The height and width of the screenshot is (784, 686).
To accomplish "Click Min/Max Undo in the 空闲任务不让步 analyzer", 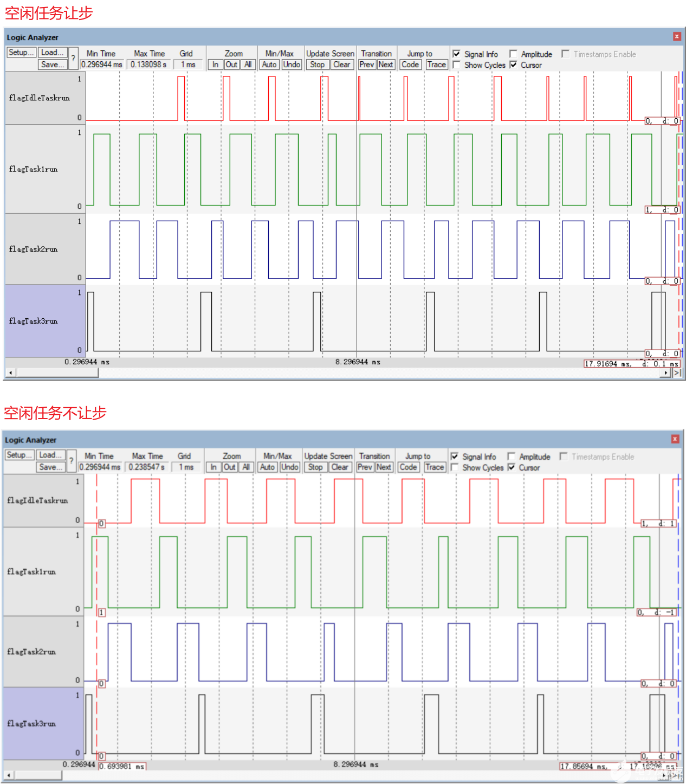I will (x=290, y=467).
